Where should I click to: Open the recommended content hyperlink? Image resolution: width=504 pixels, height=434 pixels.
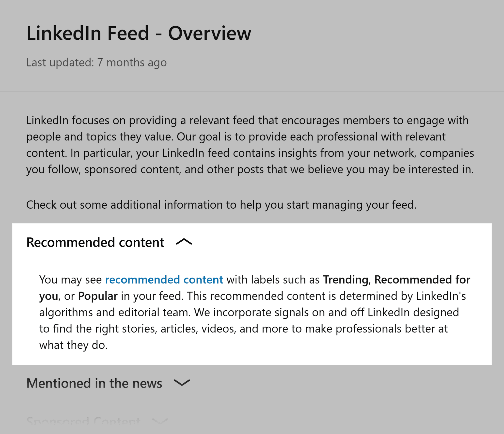point(164,280)
